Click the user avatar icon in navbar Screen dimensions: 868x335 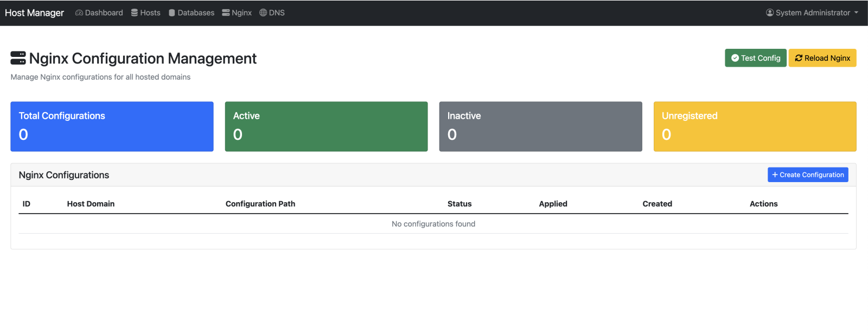(x=770, y=12)
